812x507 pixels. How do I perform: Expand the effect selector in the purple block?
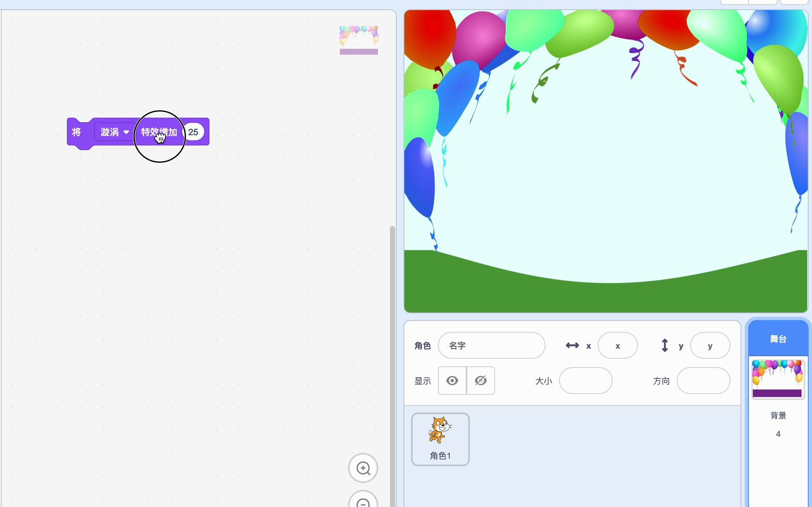113,132
